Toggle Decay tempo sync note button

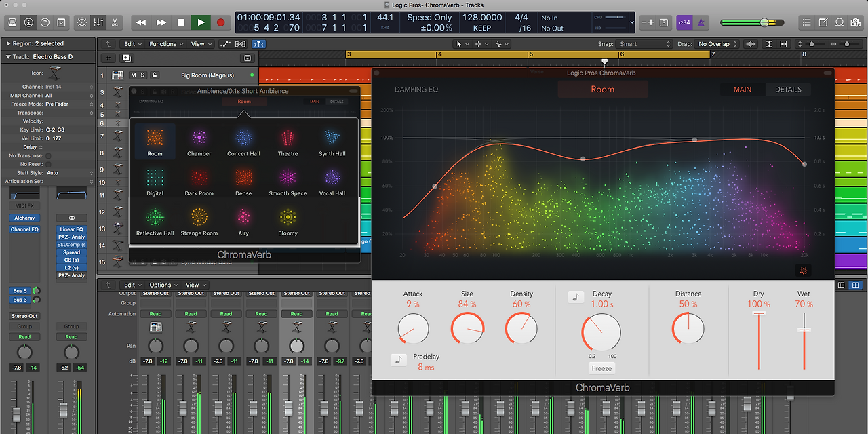[x=576, y=296]
